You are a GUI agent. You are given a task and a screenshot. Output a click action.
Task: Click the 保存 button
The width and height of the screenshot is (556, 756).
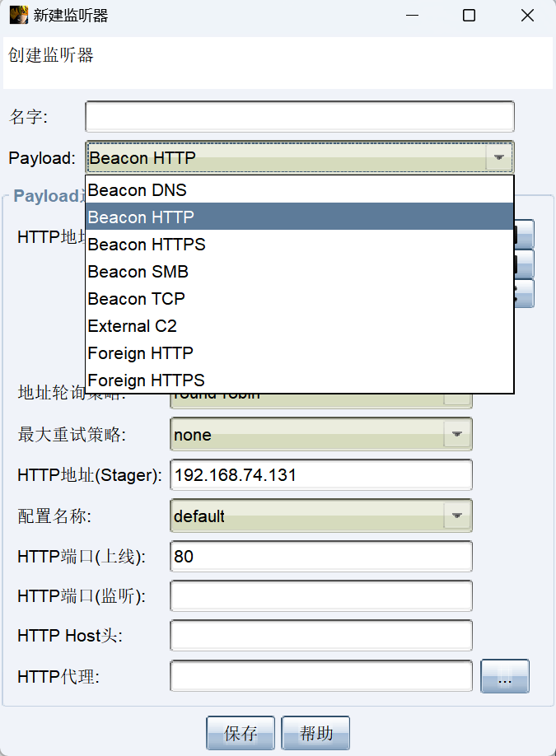click(241, 733)
